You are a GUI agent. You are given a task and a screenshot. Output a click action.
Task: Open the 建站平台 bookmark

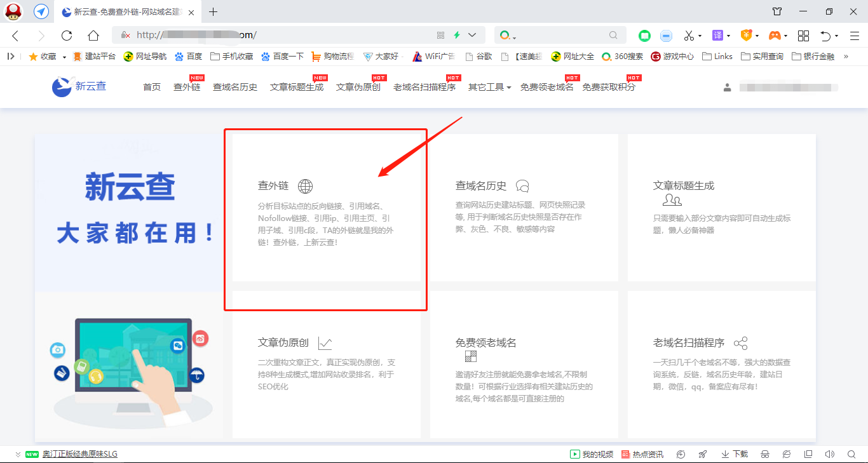click(95, 57)
